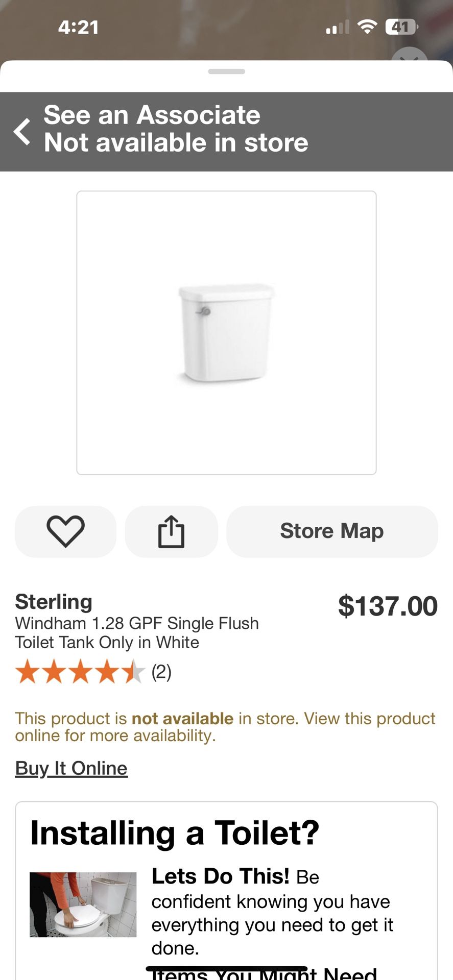View the toilet tank product image
This screenshot has width=453, height=980.
point(226,333)
